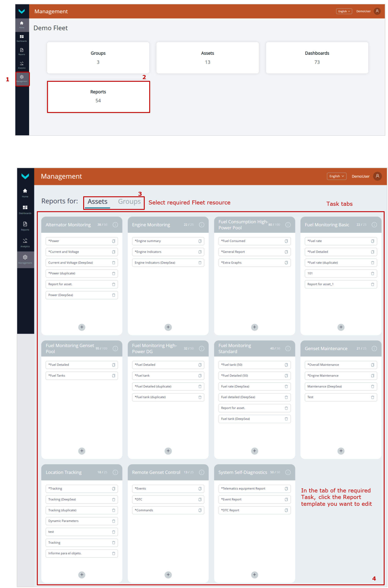Click the Dashboards sidebar icon in lower screenshot
Viewport: 388px width, 588px height.
pos(25,209)
